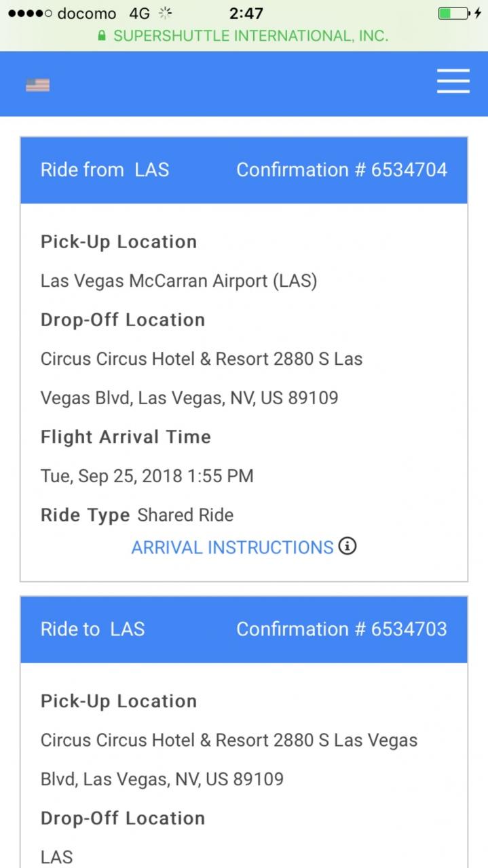488x868 pixels.
Task: Tap the US flag country icon
Action: point(38,85)
